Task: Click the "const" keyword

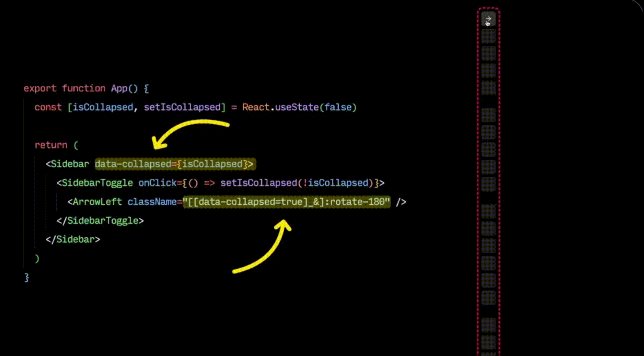Action: point(48,107)
